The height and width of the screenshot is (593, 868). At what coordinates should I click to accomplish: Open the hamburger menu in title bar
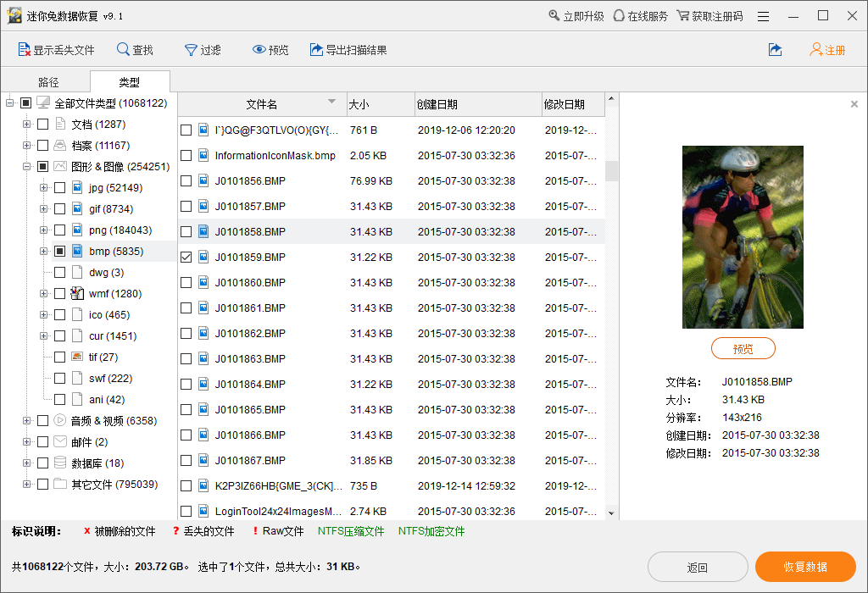764,17
